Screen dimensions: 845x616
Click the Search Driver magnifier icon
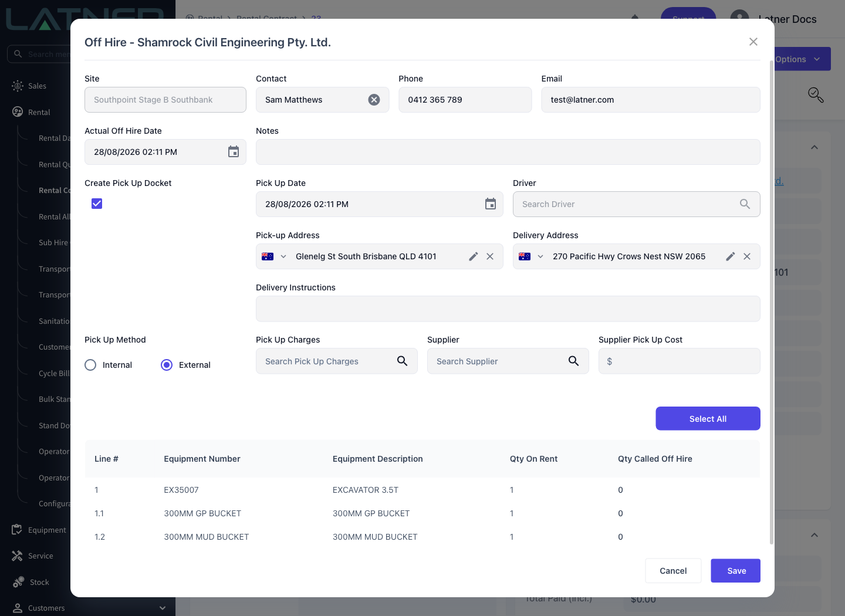745,204
